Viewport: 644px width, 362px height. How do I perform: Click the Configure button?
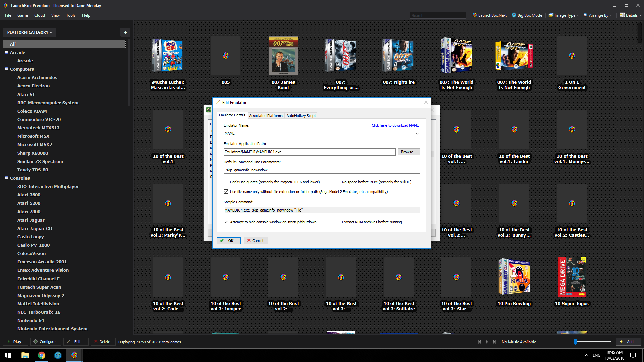tap(46, 342)
